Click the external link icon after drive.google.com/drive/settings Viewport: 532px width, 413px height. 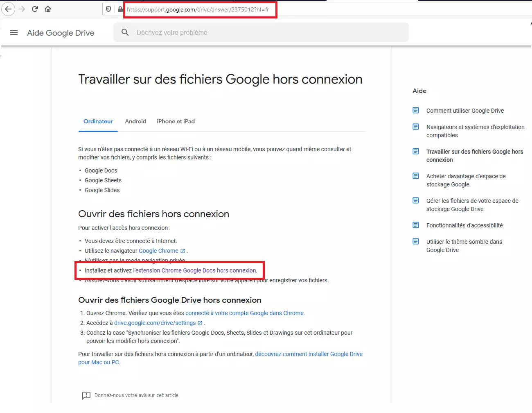200,323
